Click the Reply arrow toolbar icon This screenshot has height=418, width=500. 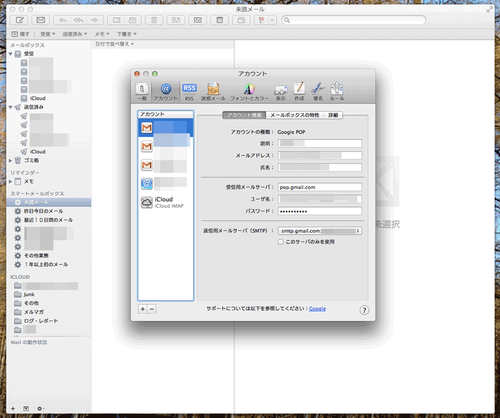62,20
